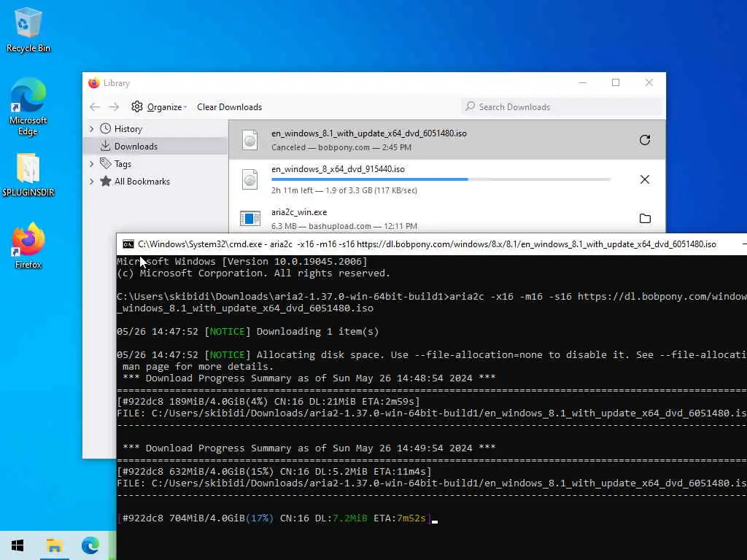Click 'Canceled — bobpony.com — 2:45 PM' status
Screen dimensions: 747x560
point(341,147)
